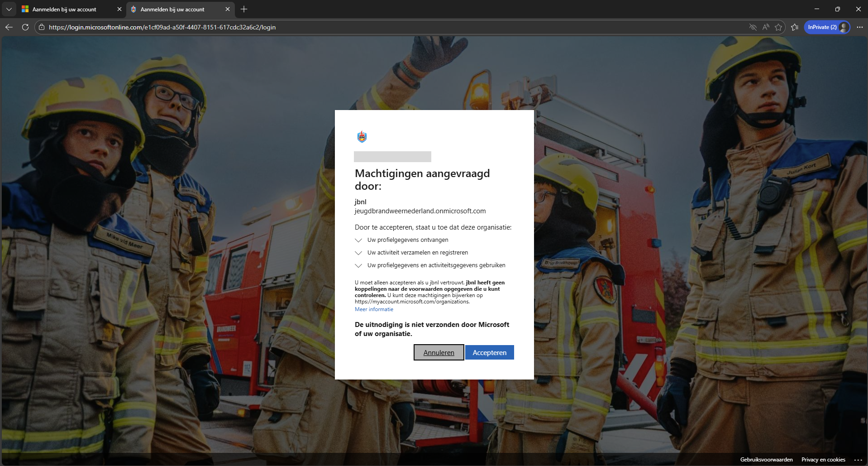868x466 pixels.
Task: Click the browser Back arrow
Action: pyautogui.click(x=9, y=27)
